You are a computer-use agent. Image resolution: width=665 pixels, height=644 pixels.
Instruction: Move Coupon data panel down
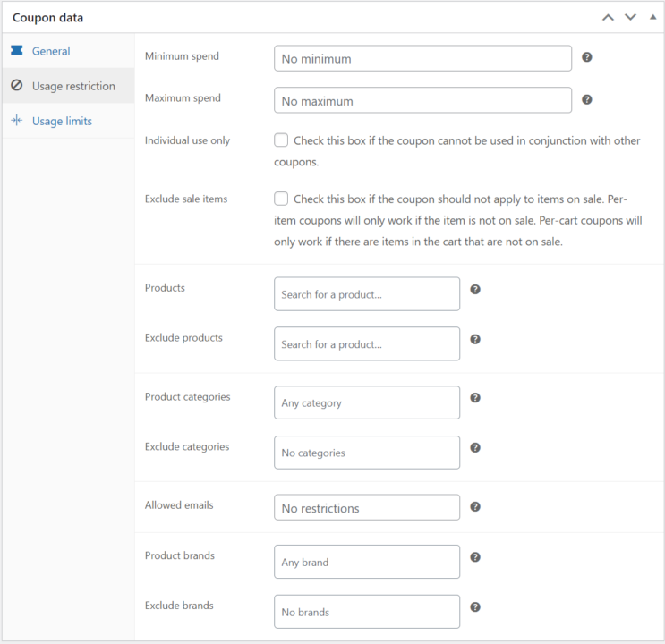point(630,17)
